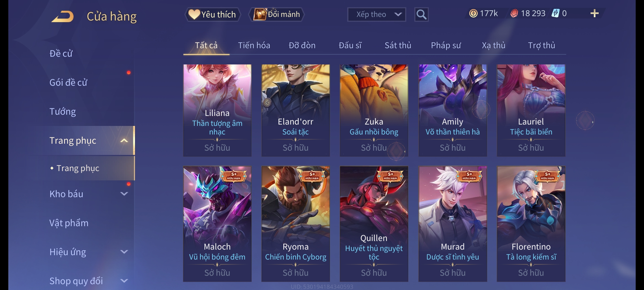Open Gói đề cử in sidebar

pyautogui.click(x=68, y=82)
